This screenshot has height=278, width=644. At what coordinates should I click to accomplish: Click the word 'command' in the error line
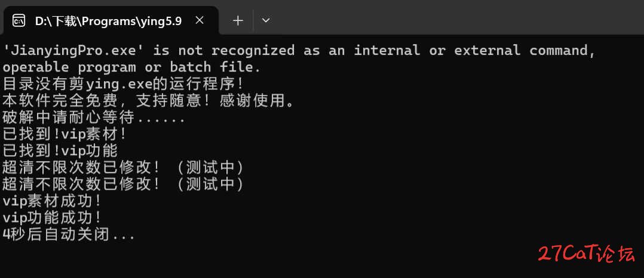click(562, 51)
